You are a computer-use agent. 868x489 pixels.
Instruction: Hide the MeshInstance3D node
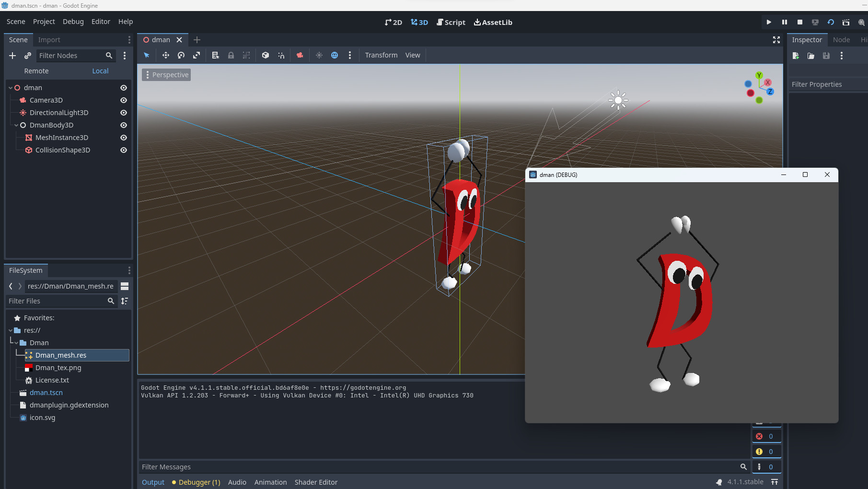(123, 138)
